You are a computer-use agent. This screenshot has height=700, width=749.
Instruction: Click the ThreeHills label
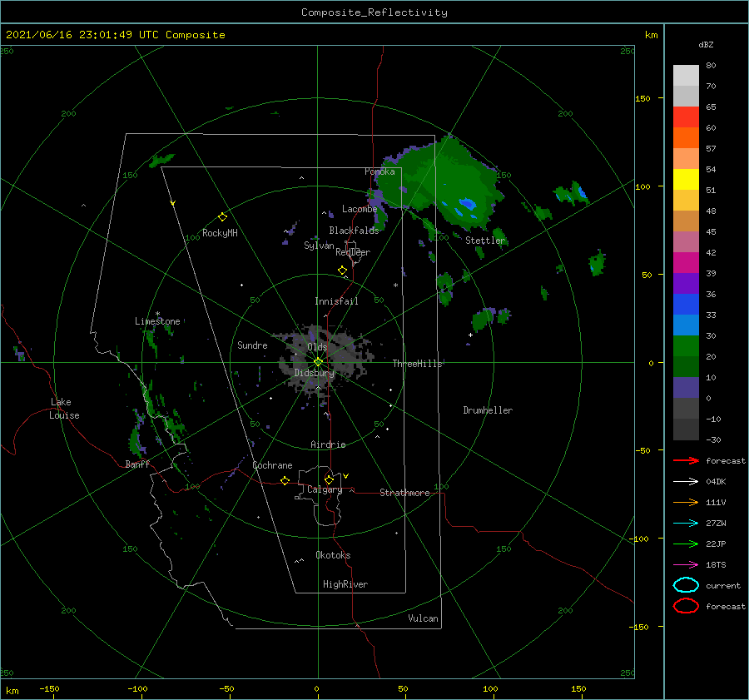[417, 364]
